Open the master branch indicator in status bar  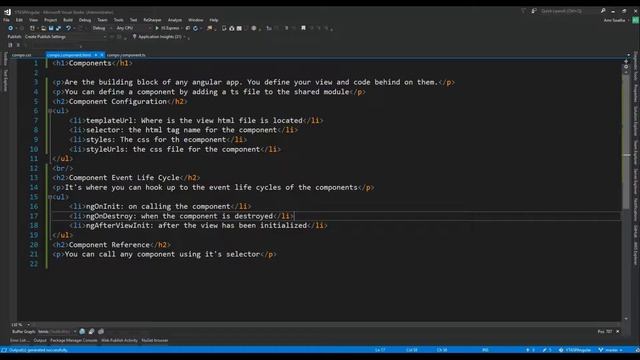(611, 350)
